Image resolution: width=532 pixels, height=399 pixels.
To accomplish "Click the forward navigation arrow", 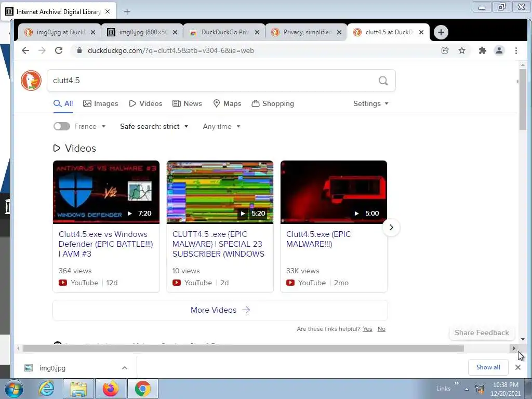I will pos(42,50).
